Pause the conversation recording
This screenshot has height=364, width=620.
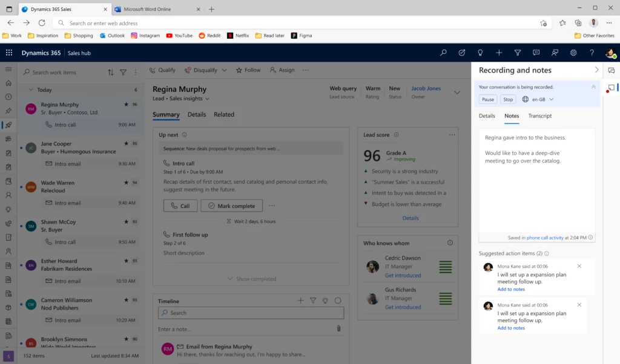[x=487, y=99]
